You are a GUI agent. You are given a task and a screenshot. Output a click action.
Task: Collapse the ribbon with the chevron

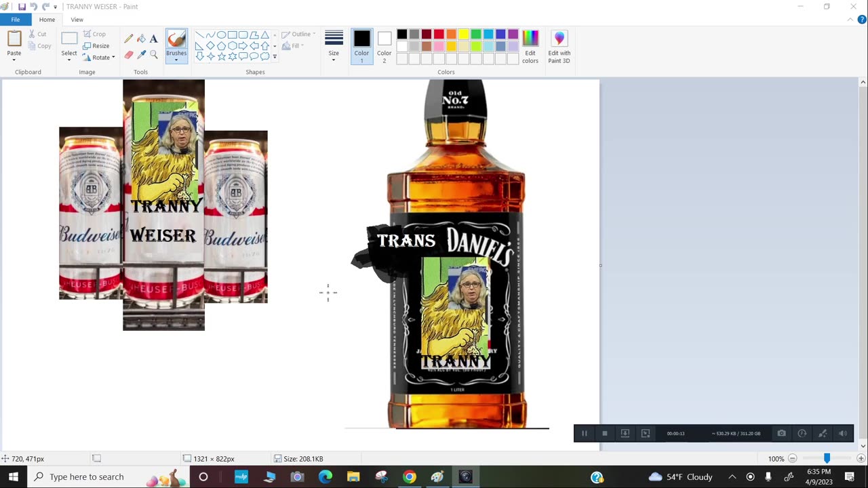850,20
